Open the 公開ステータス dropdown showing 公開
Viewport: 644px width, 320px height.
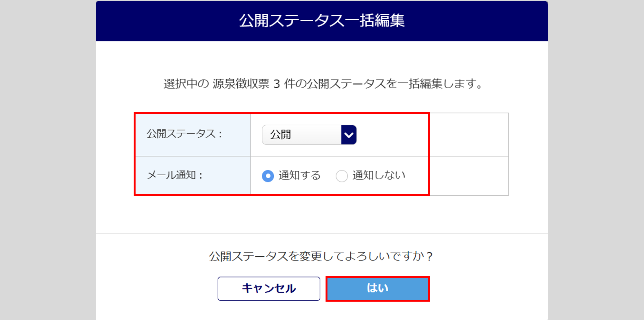309,135
